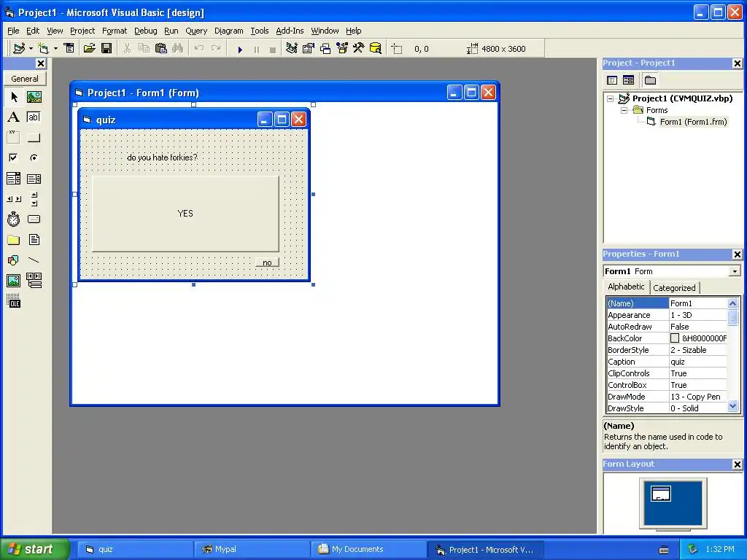
Task: Open the Add Form dropdown arrow
Action: pos(55,48)
